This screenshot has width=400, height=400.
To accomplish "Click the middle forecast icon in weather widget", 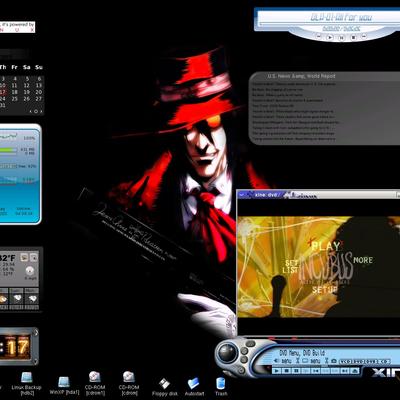I will (x=16, y=298).
